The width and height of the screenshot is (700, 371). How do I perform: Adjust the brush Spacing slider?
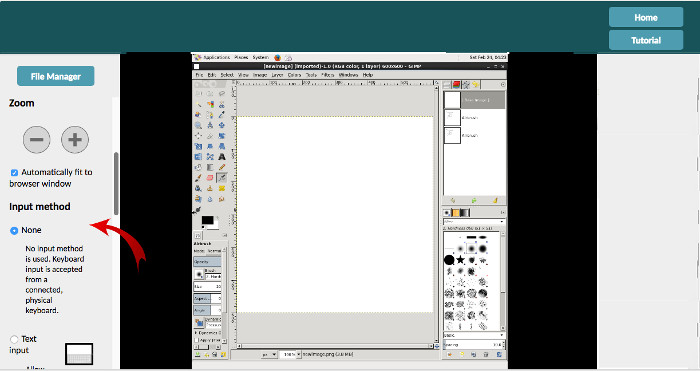click(473, 345)
